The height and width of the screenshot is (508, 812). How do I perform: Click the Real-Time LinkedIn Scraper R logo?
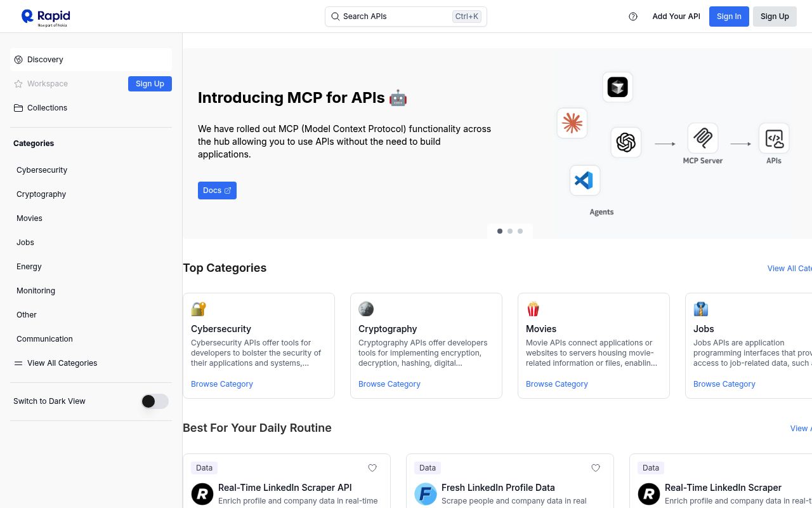202,493
